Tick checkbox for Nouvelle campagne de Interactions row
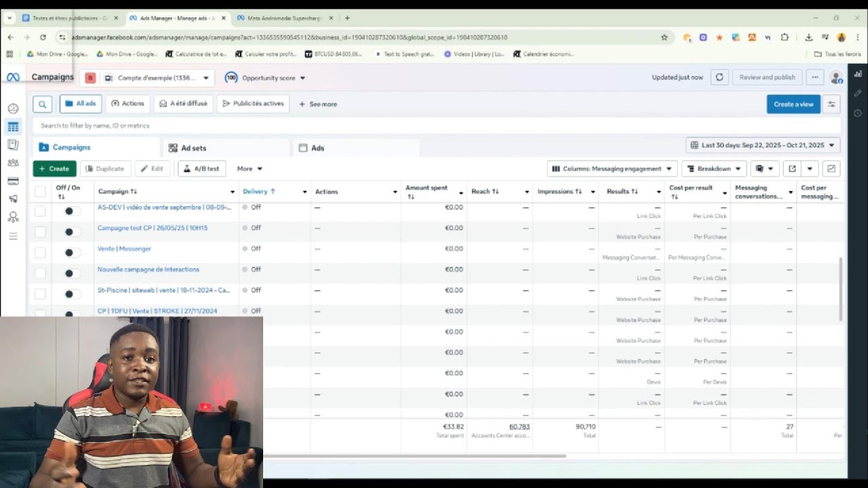The image size is (868, 488). [x=40, y=273]
